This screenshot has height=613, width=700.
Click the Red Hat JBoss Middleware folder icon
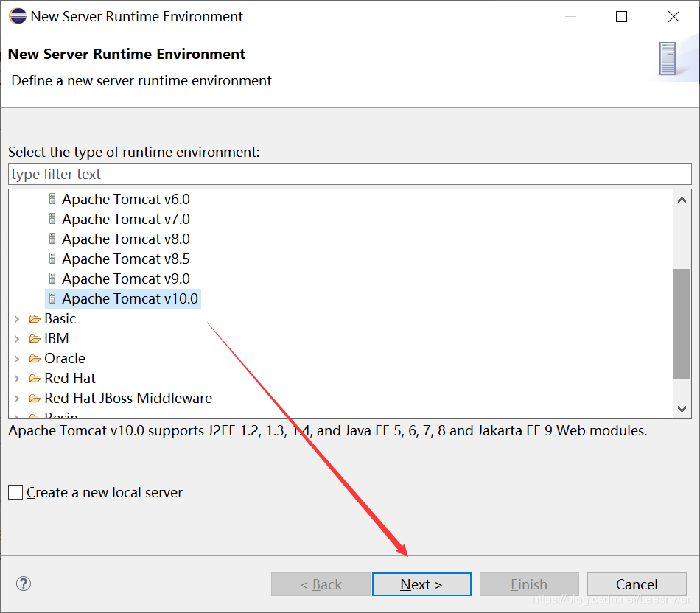(x=35, y=399)
